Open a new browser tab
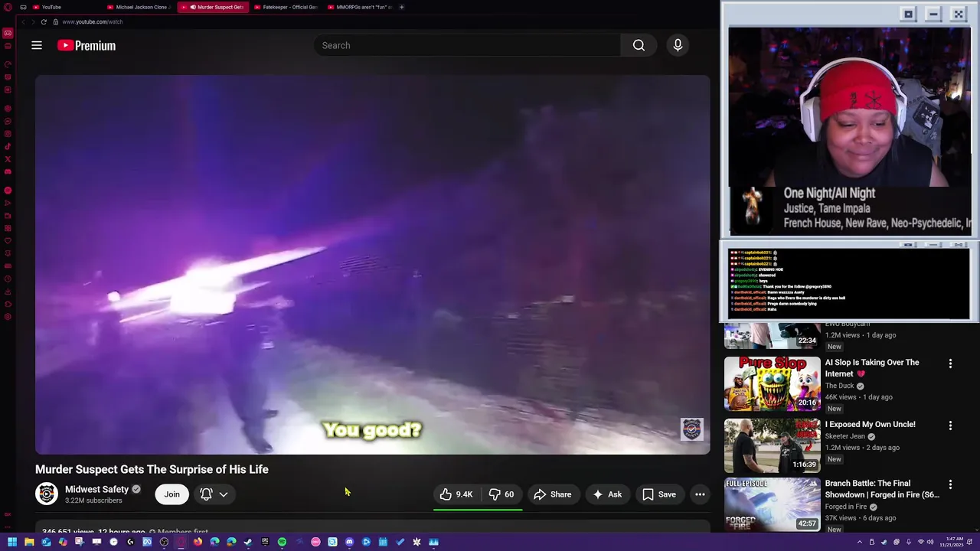Viewport: 980px width, 551px height. [x=402, y=7]
